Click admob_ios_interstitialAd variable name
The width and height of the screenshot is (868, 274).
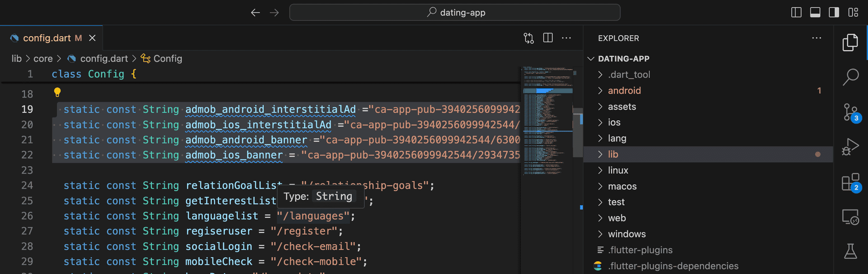[x=258, y=125]
